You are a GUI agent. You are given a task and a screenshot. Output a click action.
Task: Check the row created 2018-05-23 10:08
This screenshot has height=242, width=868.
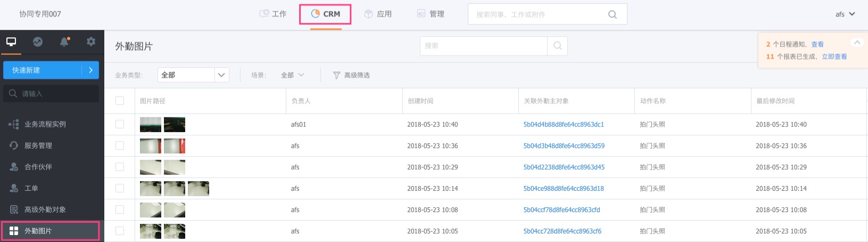[x=120, y=209]
